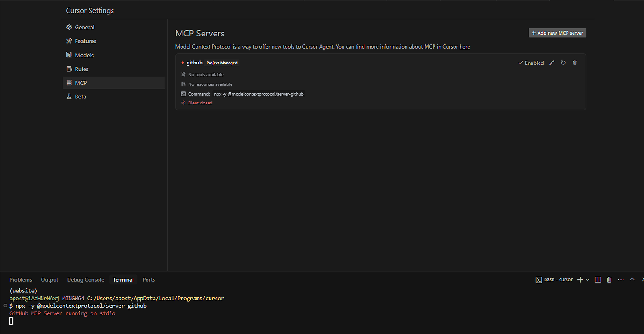Click 'GitHub MCP Server running on stdio' text
644x334 pixels.
coord(62,313)
